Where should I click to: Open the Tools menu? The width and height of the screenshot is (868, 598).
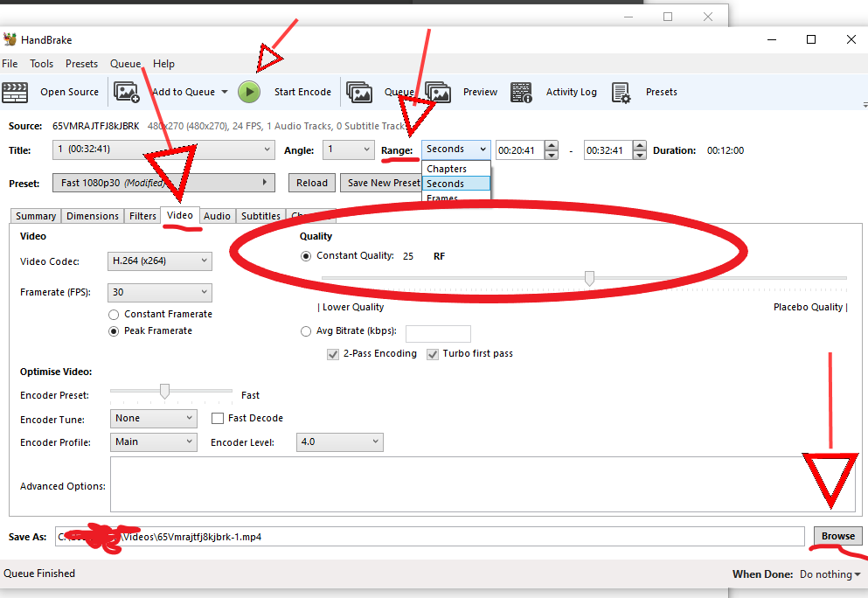(41, 64)
